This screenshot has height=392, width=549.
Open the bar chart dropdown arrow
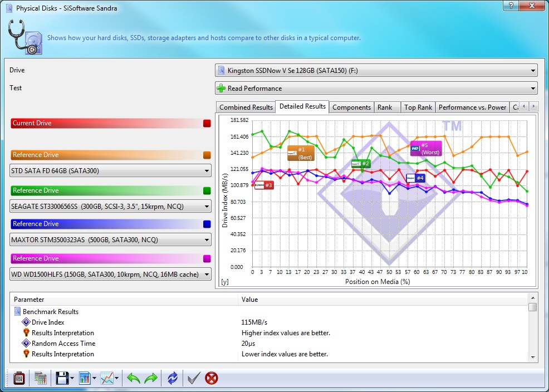[x=94, y=378]
